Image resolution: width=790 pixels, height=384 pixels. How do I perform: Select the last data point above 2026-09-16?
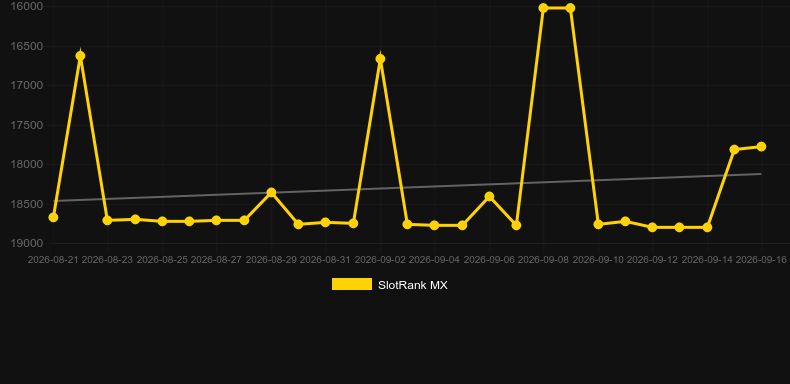coord(761,147)
